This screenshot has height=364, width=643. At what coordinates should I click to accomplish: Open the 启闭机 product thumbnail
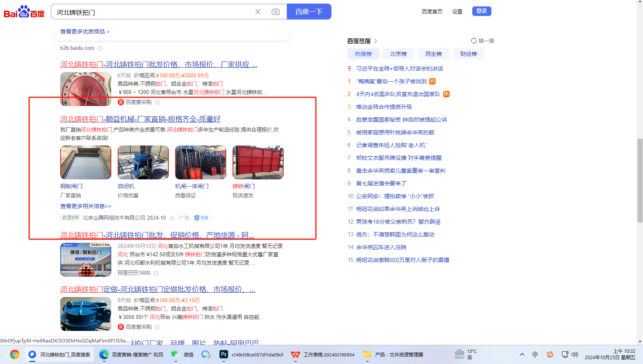(x=143, y=162)
